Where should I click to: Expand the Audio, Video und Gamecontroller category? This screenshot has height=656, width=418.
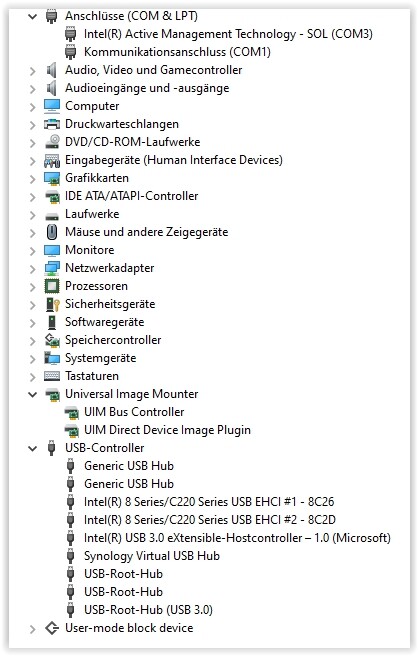(x=32, y=71)
